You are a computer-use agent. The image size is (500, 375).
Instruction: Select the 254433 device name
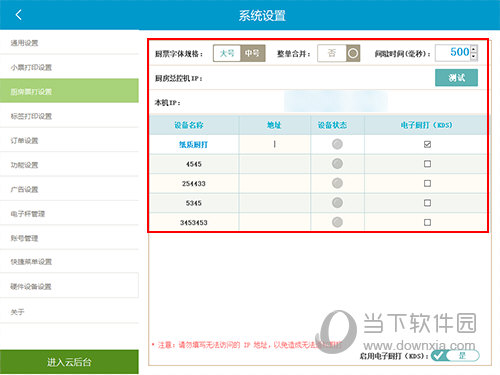click(x=193, y=183)
